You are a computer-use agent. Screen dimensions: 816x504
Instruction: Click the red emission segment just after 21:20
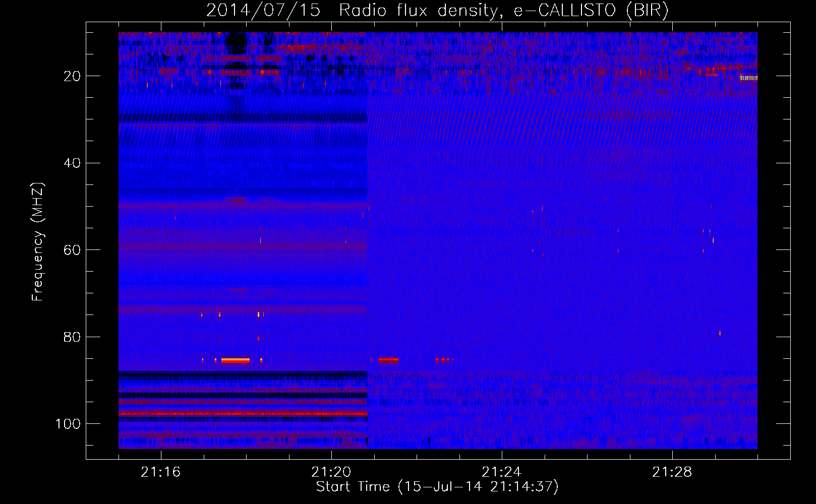coord(388,360)
